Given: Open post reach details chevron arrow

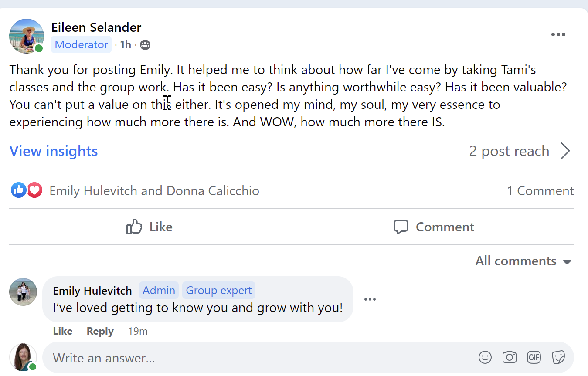Looking at the screenshot, I should [565, 151].
